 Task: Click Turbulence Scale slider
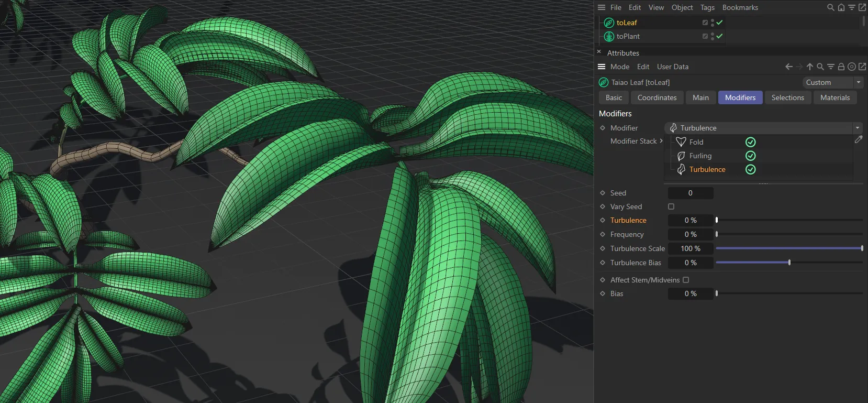(x=789, y=248)
